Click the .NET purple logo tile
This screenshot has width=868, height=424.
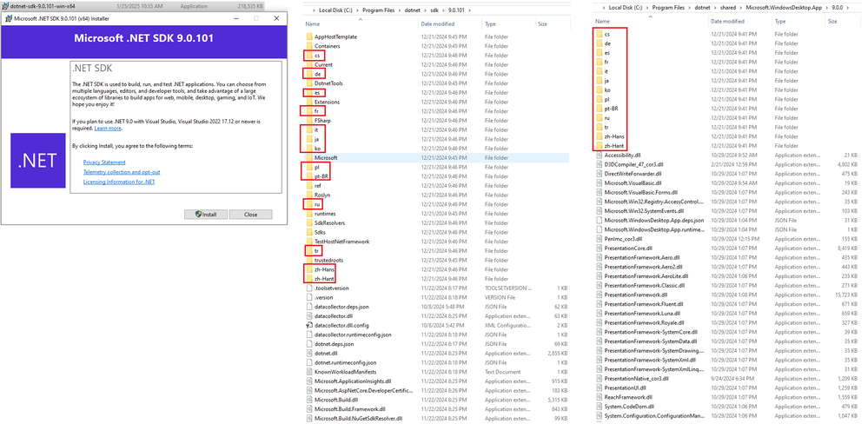tap(37, 161)
